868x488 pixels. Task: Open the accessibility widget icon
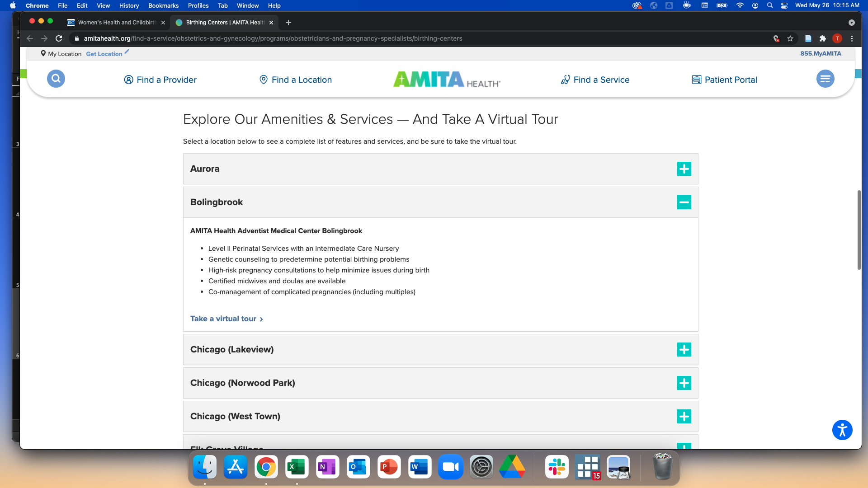[842, 430]
